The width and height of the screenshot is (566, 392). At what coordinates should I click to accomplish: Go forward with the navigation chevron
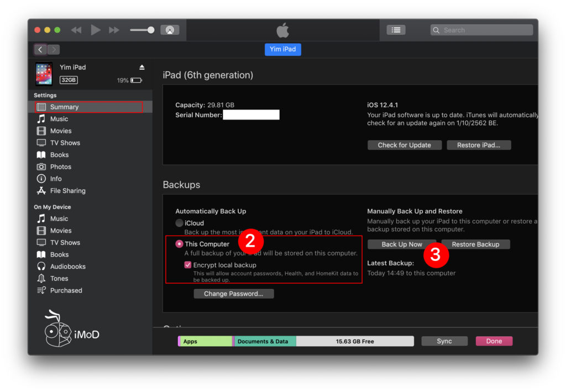point(53,50)
